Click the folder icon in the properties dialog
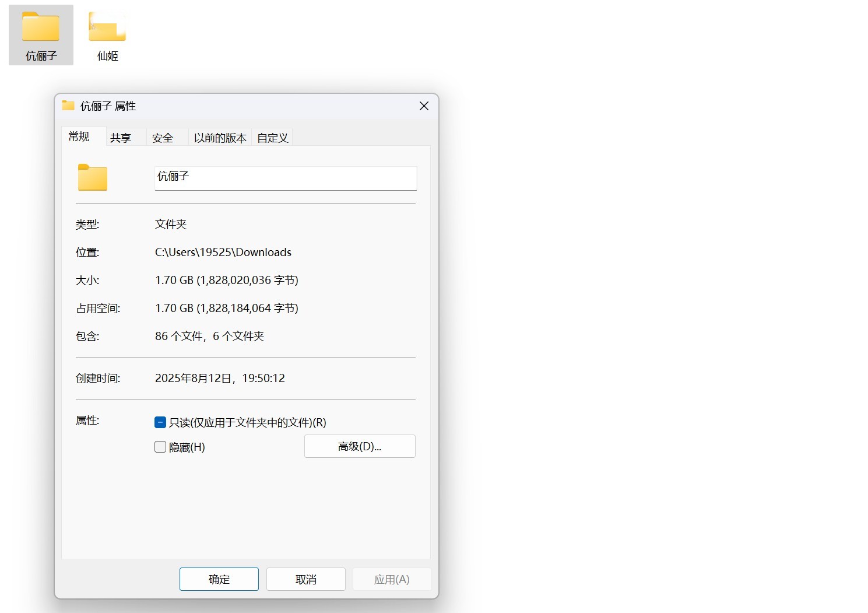The image size is (868, 613). 92,178
